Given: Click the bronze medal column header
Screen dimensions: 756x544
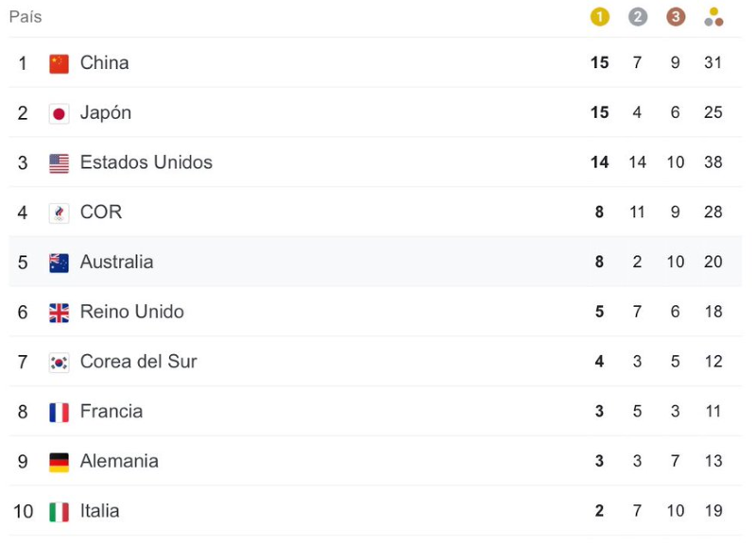Looking at the screenshot, I should (x=676, y=17).
